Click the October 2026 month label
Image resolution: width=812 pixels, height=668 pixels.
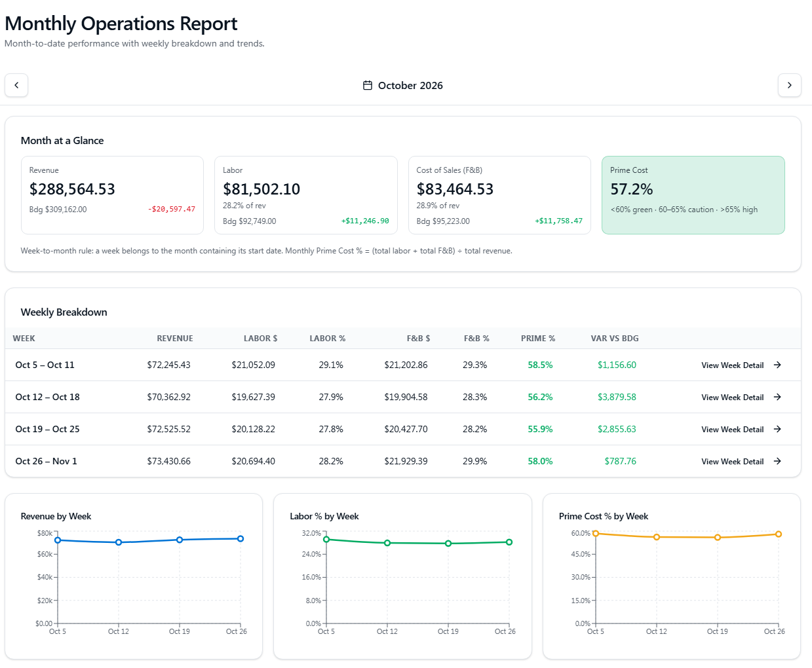[x=410, y=85]
